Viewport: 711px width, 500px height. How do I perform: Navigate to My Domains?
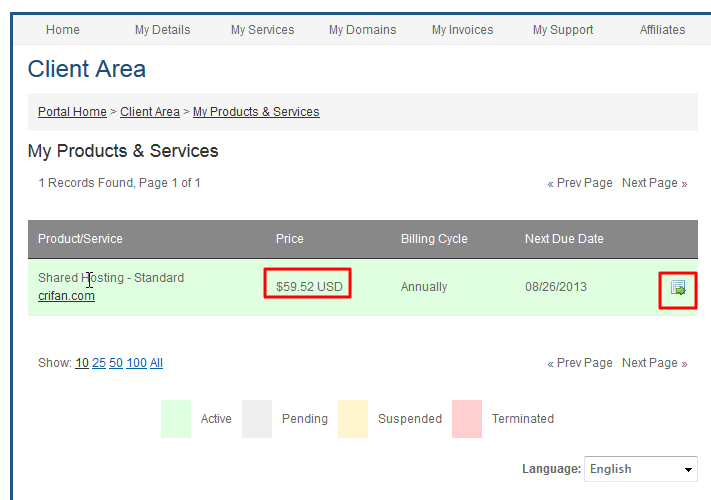tap(362, 30)
